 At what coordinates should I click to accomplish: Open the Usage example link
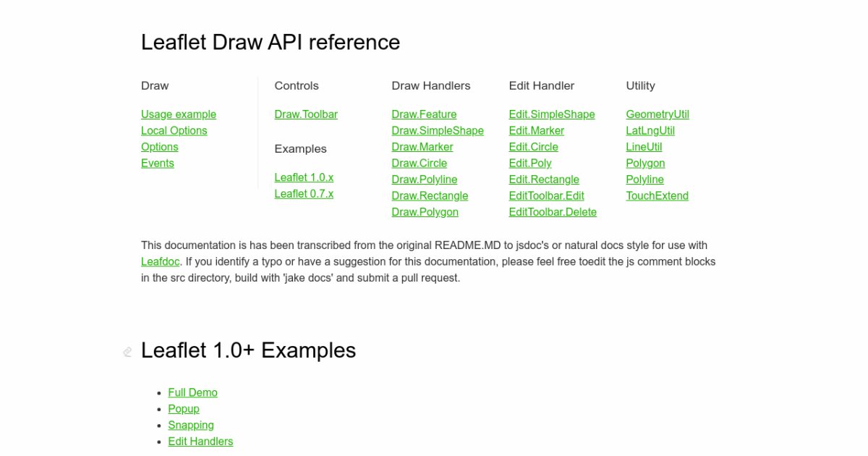pos(179,114)
